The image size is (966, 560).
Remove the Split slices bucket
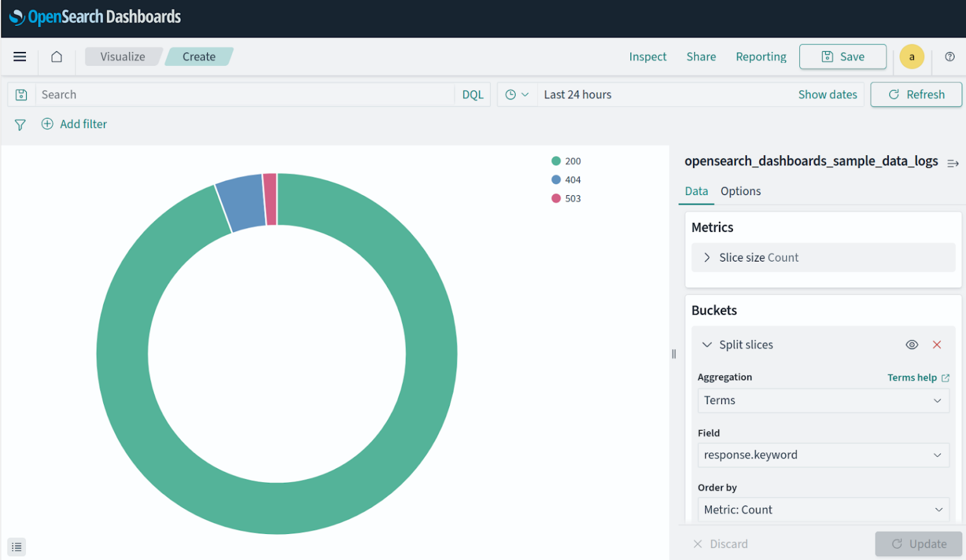click(x=936, y=345)
